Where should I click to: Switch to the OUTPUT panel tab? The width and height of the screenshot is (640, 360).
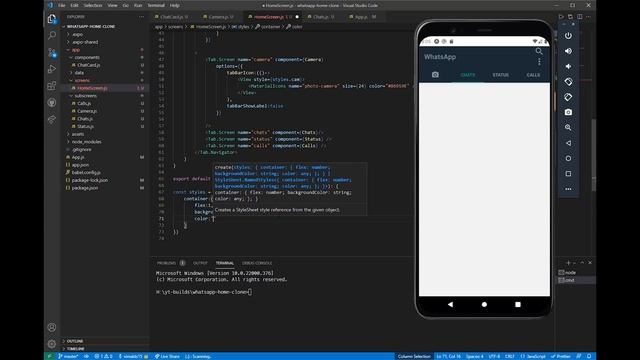tap(200, 263)
